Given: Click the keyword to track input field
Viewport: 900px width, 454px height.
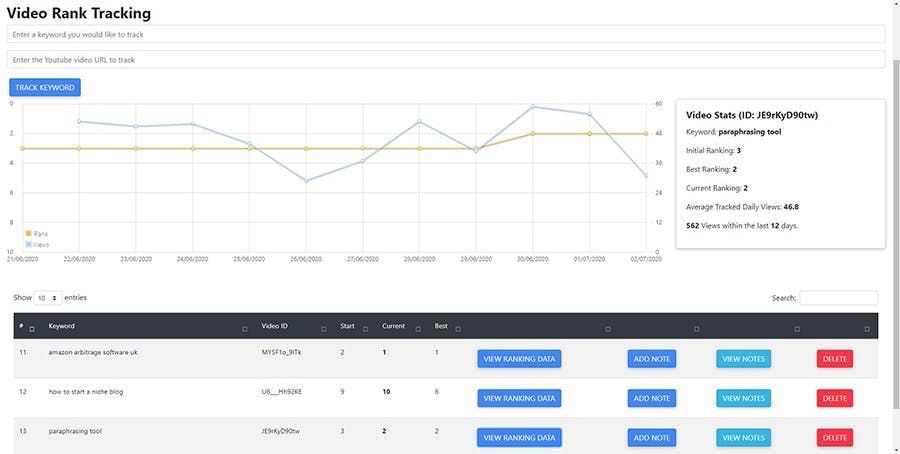Looking at the screenshot, I should pyautogui.click(x=446, y=34).
